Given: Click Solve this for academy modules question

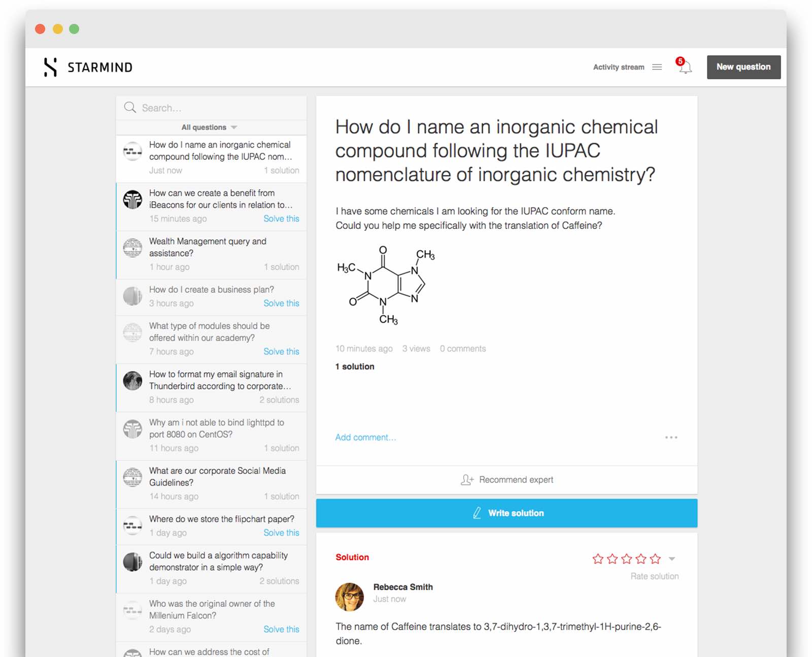Looking at the screenshot, I should 281,352.
